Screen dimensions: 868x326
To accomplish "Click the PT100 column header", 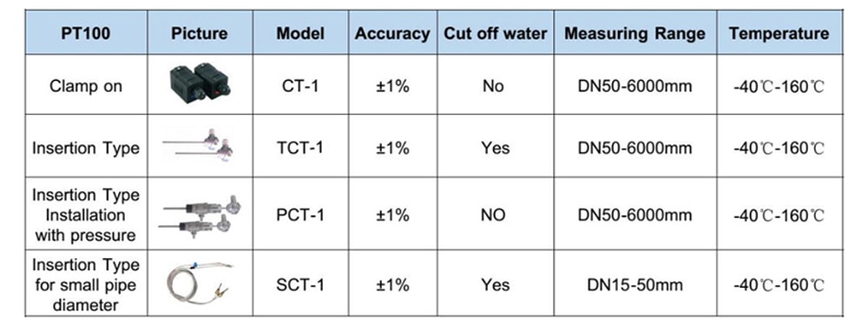I will [x=86, y=33].
